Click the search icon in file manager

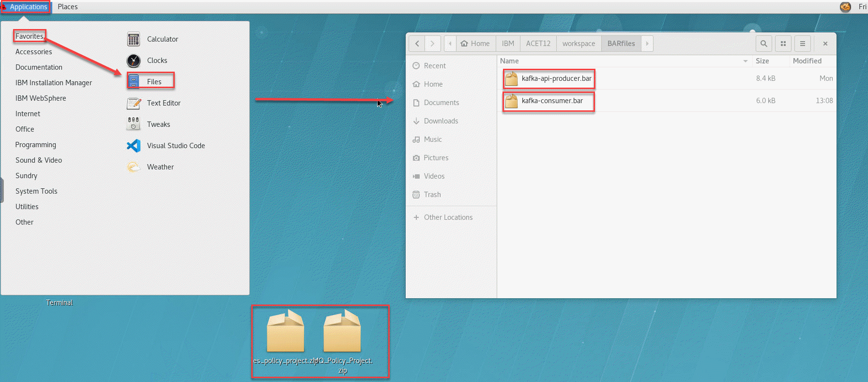pos(763,44)
